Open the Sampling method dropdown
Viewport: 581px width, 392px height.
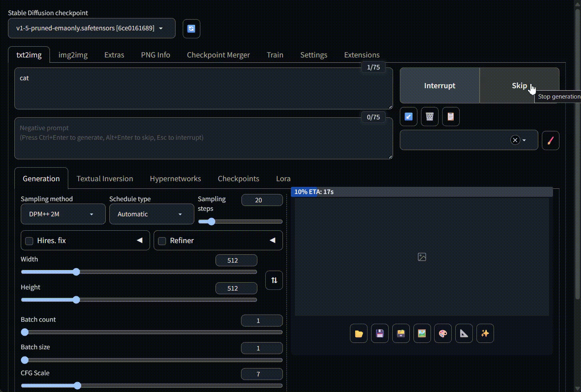coord(63,214)
